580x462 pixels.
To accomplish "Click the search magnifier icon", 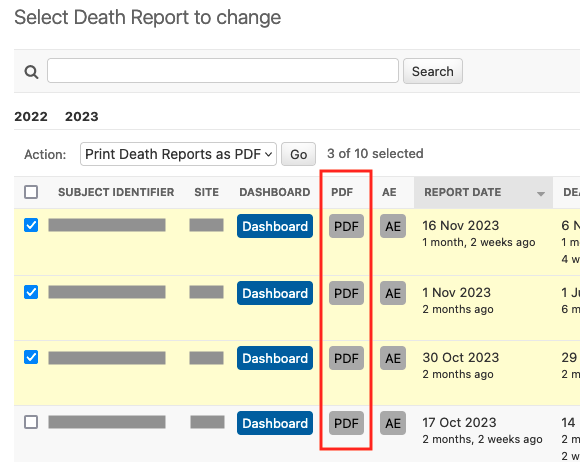I will 31,72.
